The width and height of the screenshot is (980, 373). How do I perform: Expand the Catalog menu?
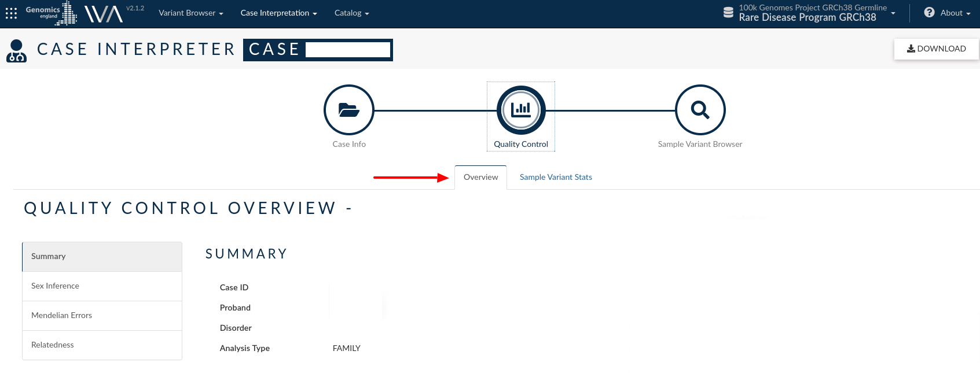click(x=352, y=13)
